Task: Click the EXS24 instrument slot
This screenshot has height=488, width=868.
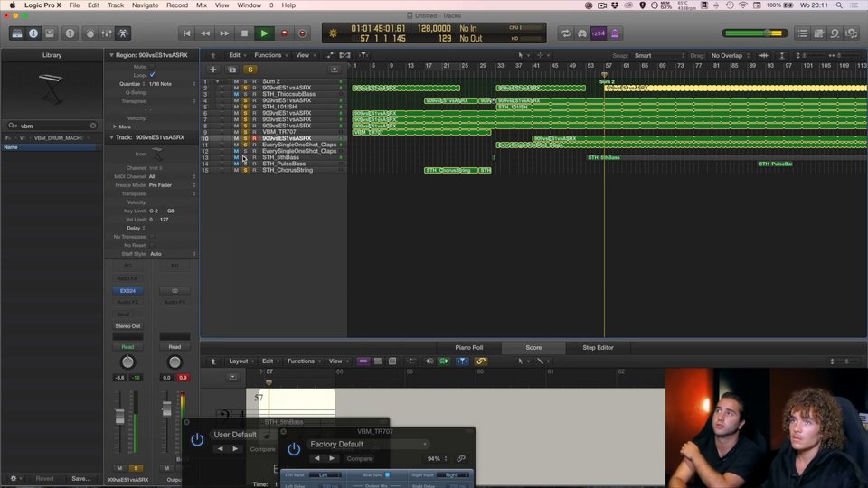Action: 127,290
